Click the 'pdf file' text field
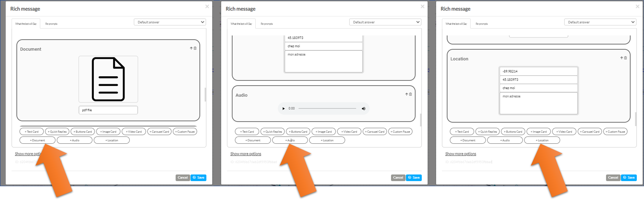 pyautogui.click(x=108, y=110)
